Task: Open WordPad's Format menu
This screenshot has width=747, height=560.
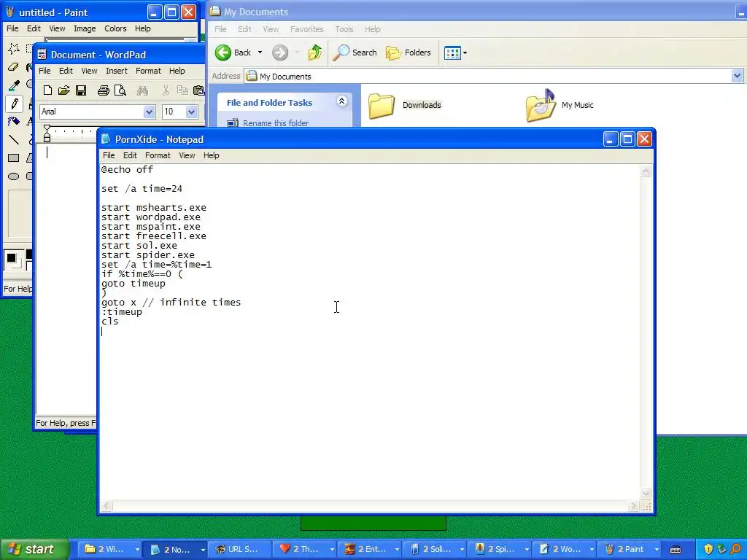Action: 148,71
